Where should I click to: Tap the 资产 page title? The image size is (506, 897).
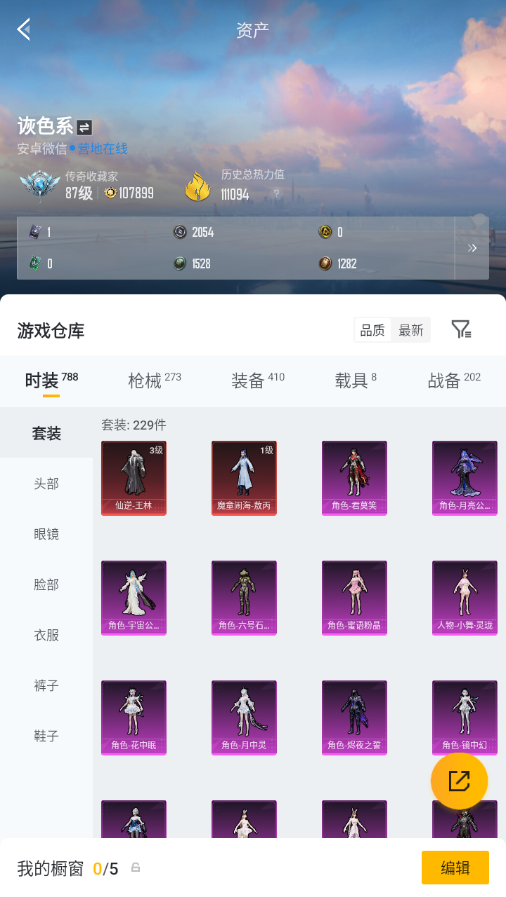tap(253, 30)
